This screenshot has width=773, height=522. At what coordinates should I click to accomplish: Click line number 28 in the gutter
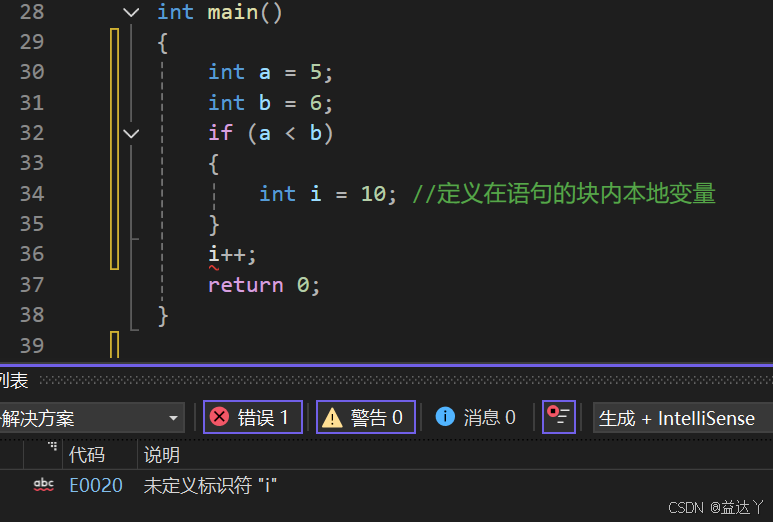tap(32, 12)
